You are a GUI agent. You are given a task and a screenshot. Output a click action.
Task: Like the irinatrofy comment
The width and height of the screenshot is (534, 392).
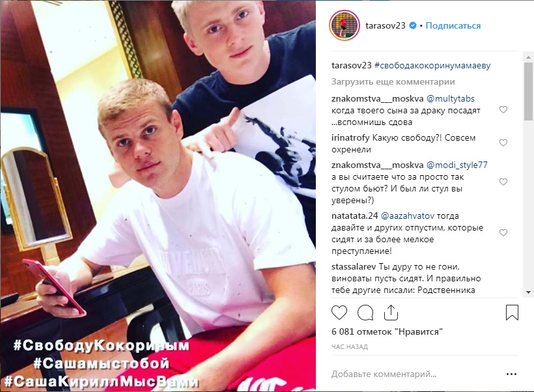point(503,143)
